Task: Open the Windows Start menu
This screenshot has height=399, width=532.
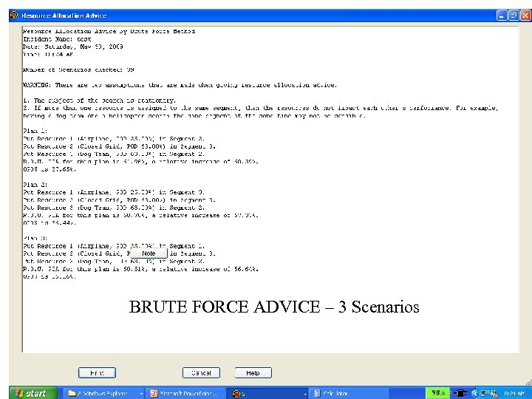Action: (x=33, y=393)
